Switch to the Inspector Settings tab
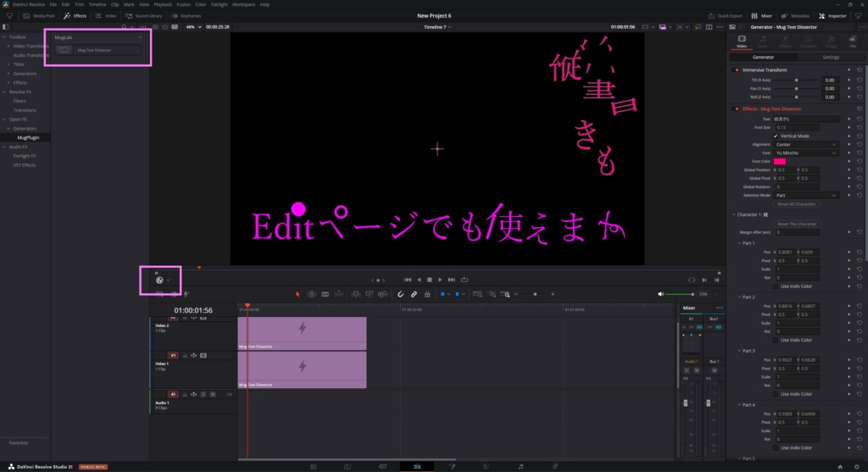868x472 pixels. pyautogui.click(x=831, y=57)
